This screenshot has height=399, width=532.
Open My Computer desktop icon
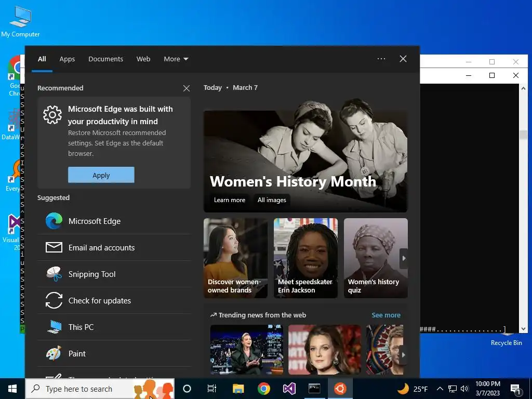[20, 21]
